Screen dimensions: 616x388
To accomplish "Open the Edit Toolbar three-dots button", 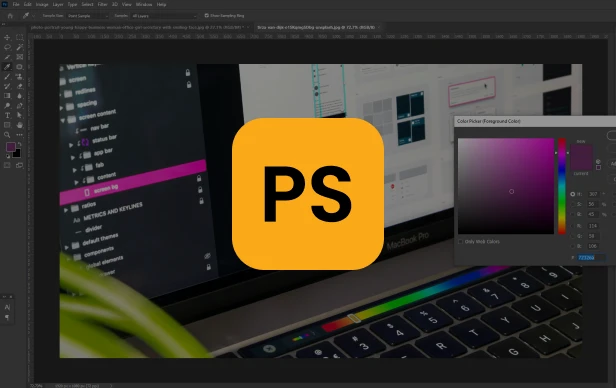I will [19, 135].
